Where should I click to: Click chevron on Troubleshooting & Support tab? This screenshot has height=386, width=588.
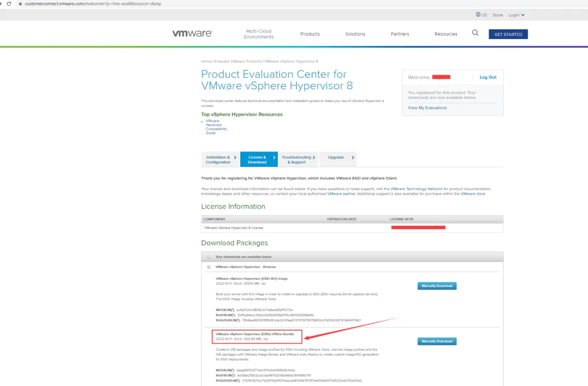[314, 157]
